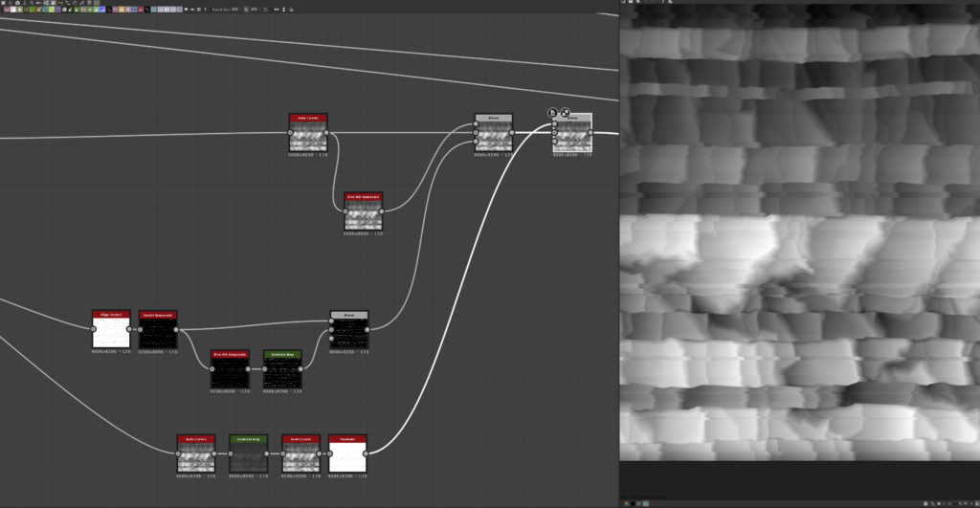
Task: Click the horizontal double-arrow icon right of Parent Size
Action: (x=277, y=10)
